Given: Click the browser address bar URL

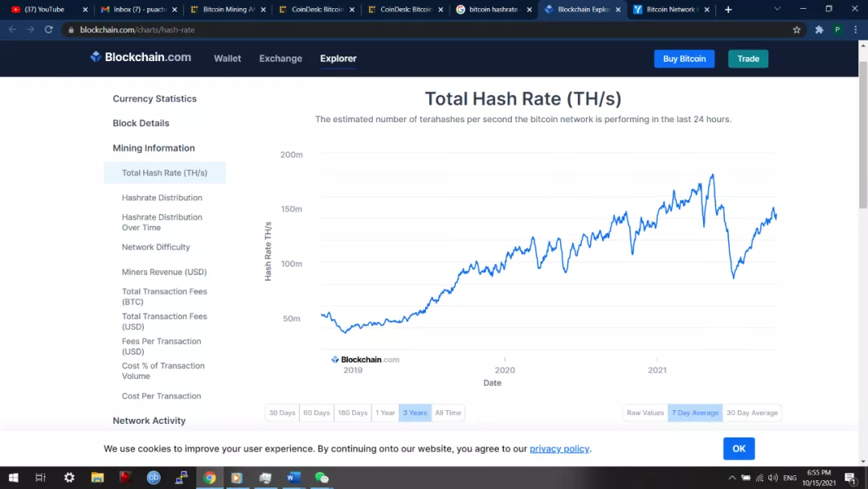Looking at the screenshot, I should [137, 30].
